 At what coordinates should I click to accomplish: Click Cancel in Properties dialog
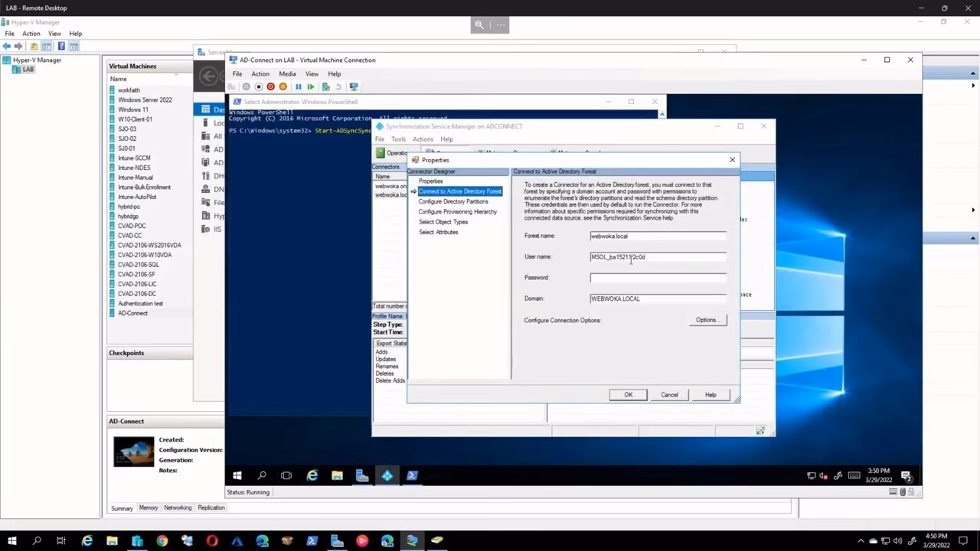point(669,395)
